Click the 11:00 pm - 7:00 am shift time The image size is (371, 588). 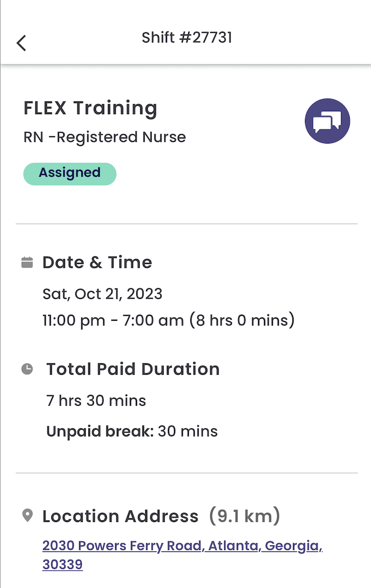point(113,321)
